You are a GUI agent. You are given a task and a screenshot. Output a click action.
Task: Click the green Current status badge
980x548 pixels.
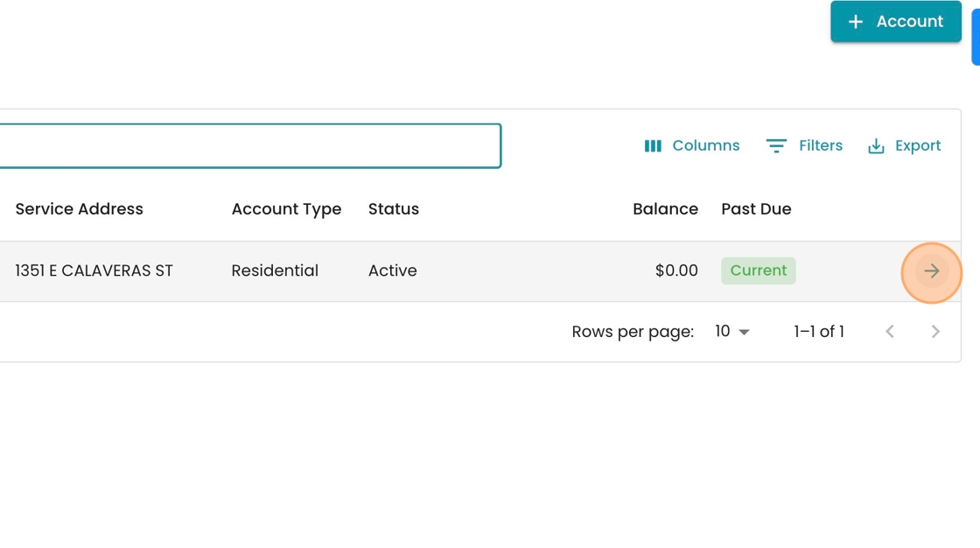coord(758,270)
